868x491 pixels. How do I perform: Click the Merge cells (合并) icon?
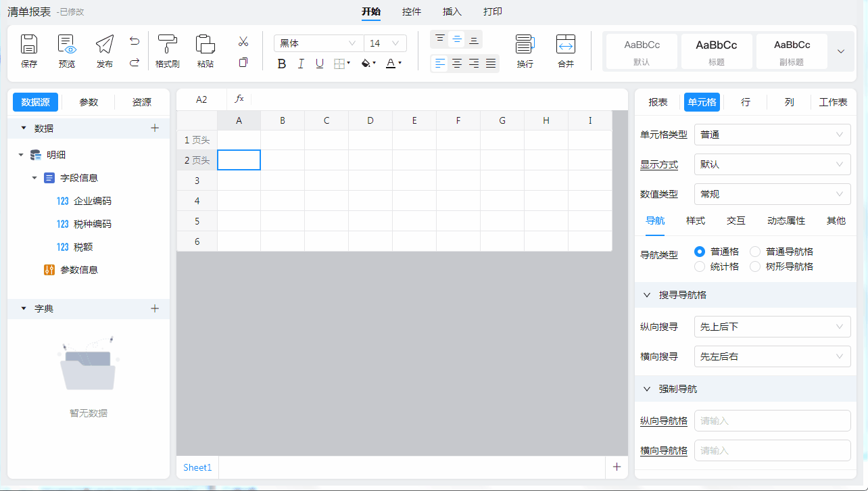click(x=566, y=45)
